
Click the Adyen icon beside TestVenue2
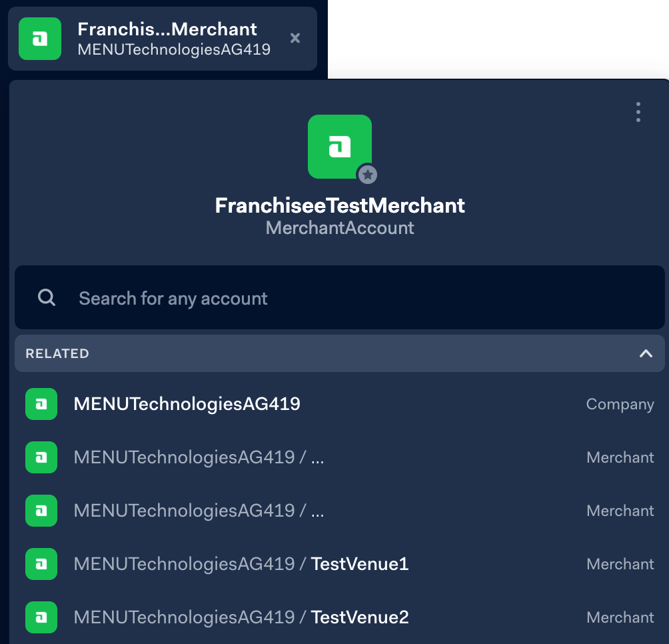pos(41,617)
